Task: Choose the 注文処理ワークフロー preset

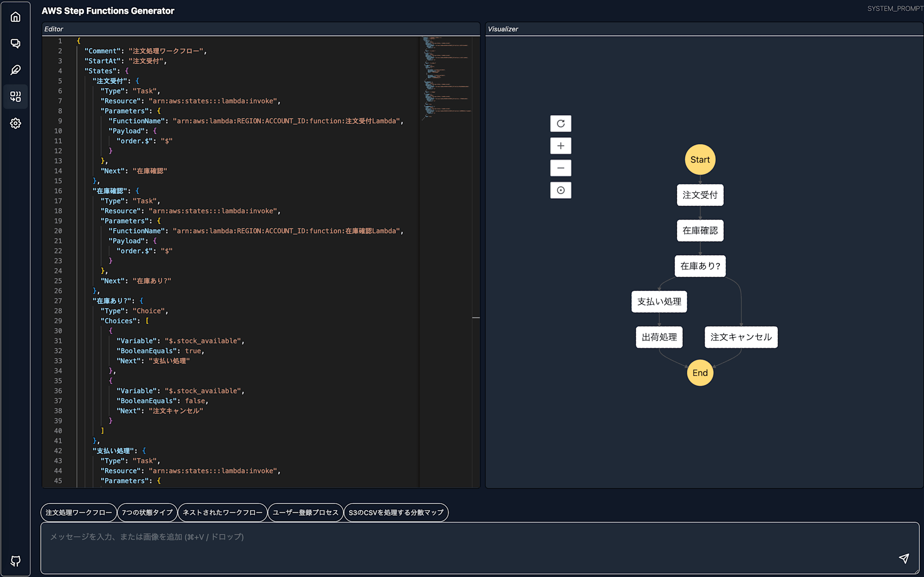Action: point(79,512)
